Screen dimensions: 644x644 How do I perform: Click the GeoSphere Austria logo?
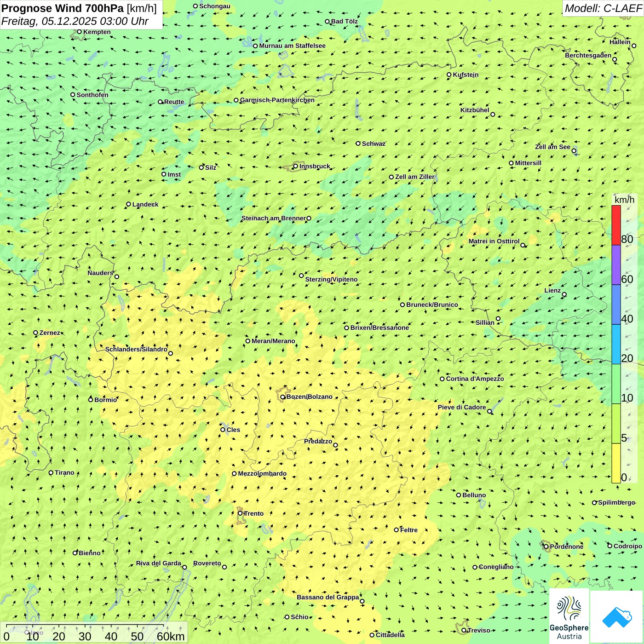(569, 616)
